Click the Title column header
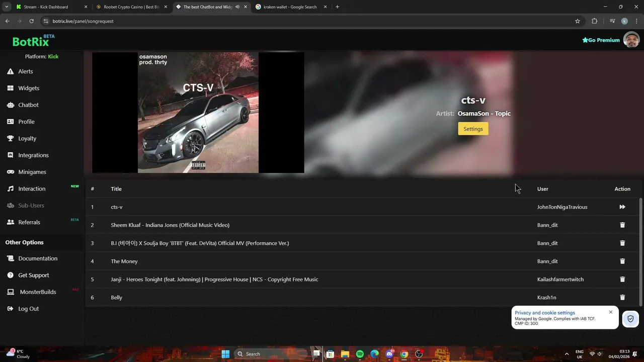 (x=116, y=189)
